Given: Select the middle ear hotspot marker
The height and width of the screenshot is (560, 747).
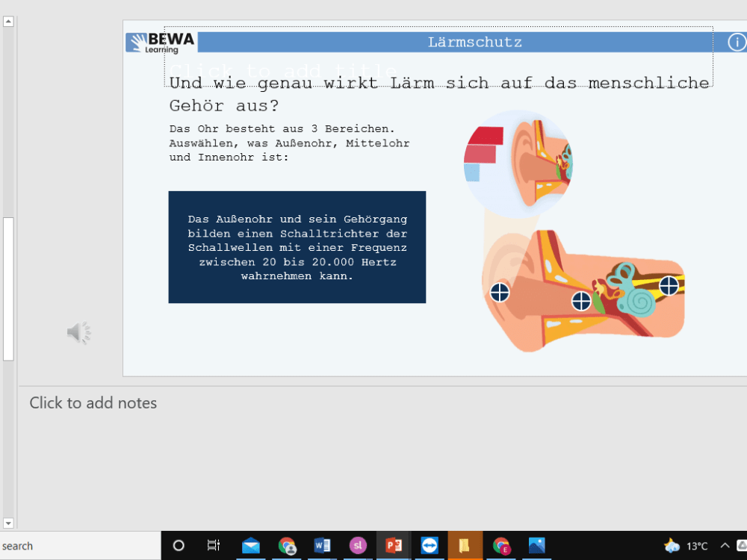Looking at the screenshot, I should click(580, 302).
